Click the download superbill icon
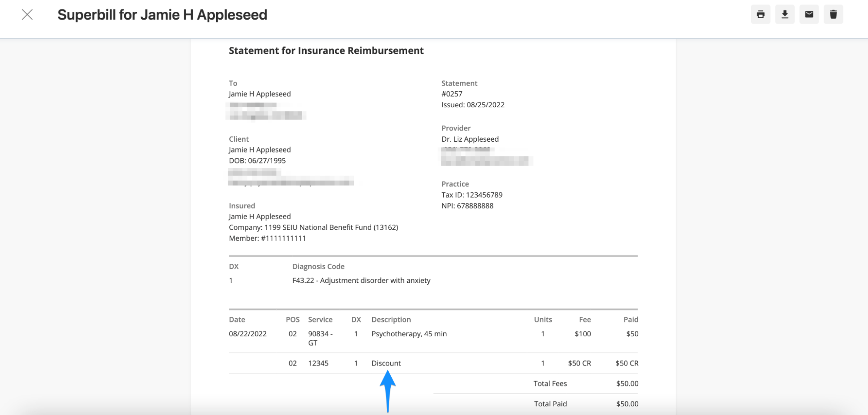The image size is (868, 415). click(x=785, y=14)
